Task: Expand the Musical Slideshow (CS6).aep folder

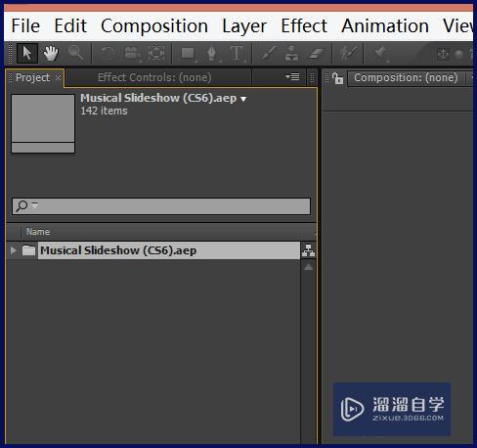Action: [13, 250]
